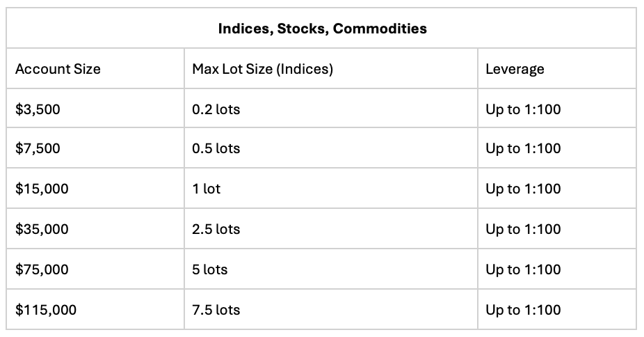Click the leverage cell in the $115,000 row
Screen dimensions: 644x337
(x=557, y=309)
